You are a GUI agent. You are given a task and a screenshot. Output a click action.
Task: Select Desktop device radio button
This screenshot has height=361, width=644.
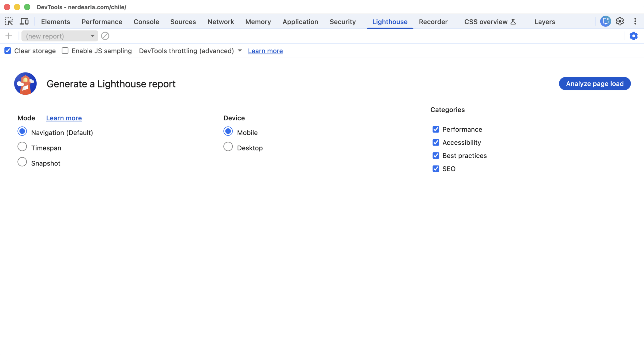(x=228, y=147)
